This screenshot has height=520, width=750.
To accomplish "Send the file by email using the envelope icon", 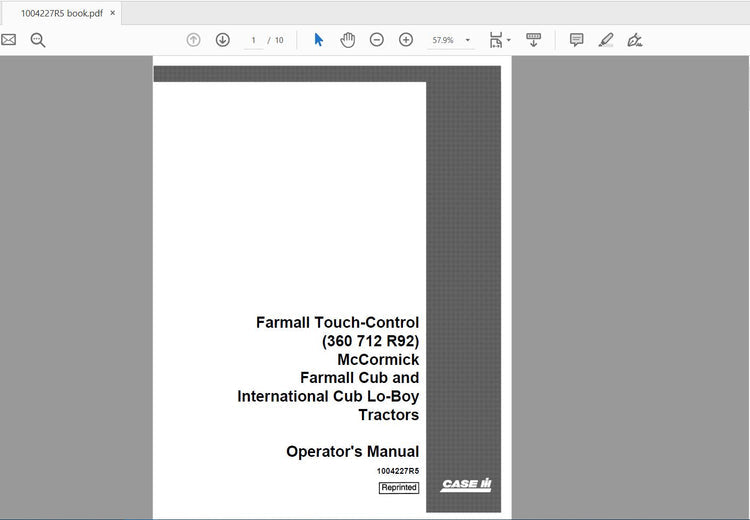I will pyautogui.click(x=8, y=40).
